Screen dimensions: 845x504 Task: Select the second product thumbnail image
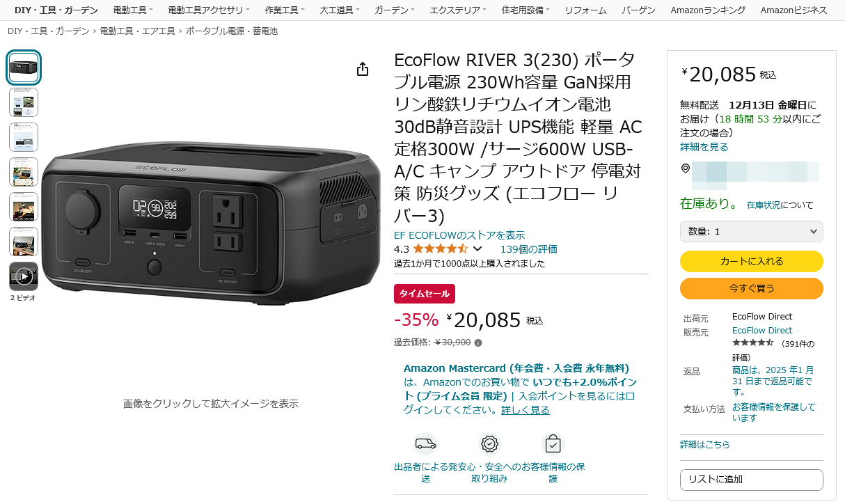click(x=24, y=102)
